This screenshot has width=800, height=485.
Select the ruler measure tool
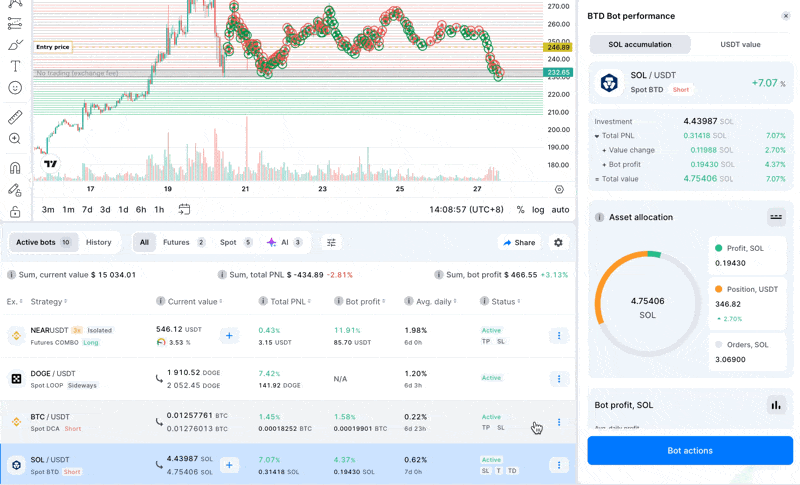[x=15, y=117]
